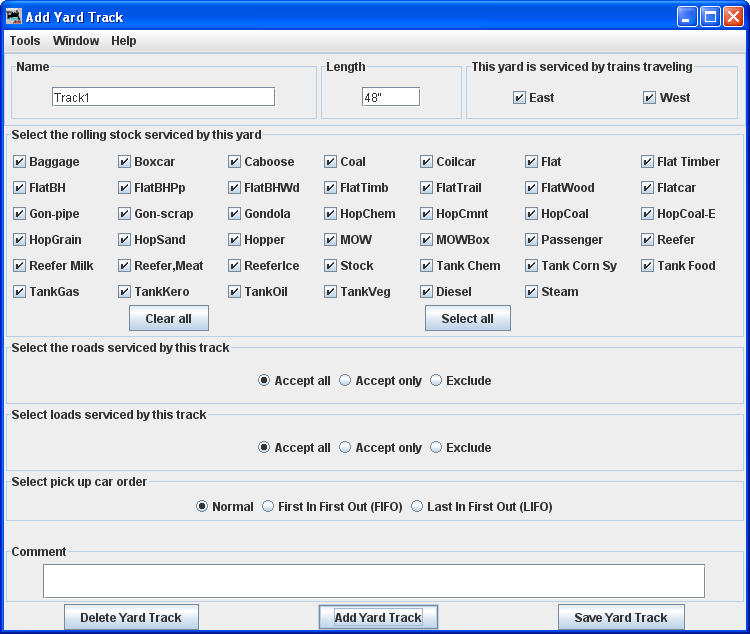Select Accept only for roads

point(345,381)
